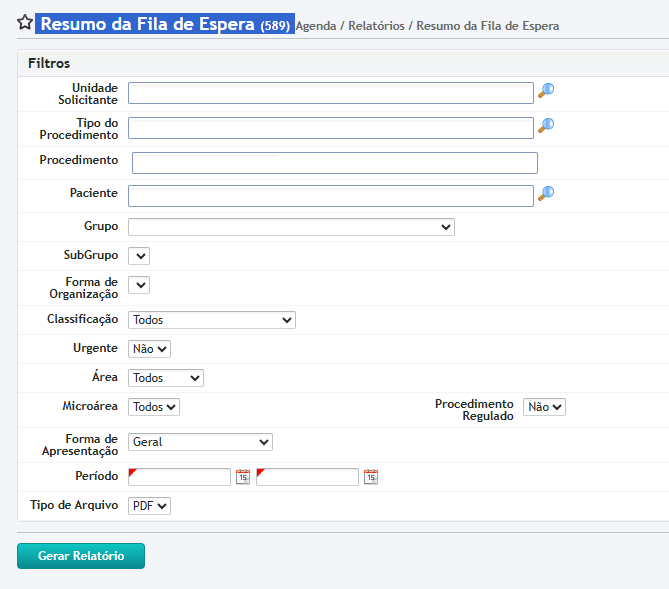Toggle Procedimento Regulado dropdown
Viewport: 669px width, 589px height.
(545, 407)
